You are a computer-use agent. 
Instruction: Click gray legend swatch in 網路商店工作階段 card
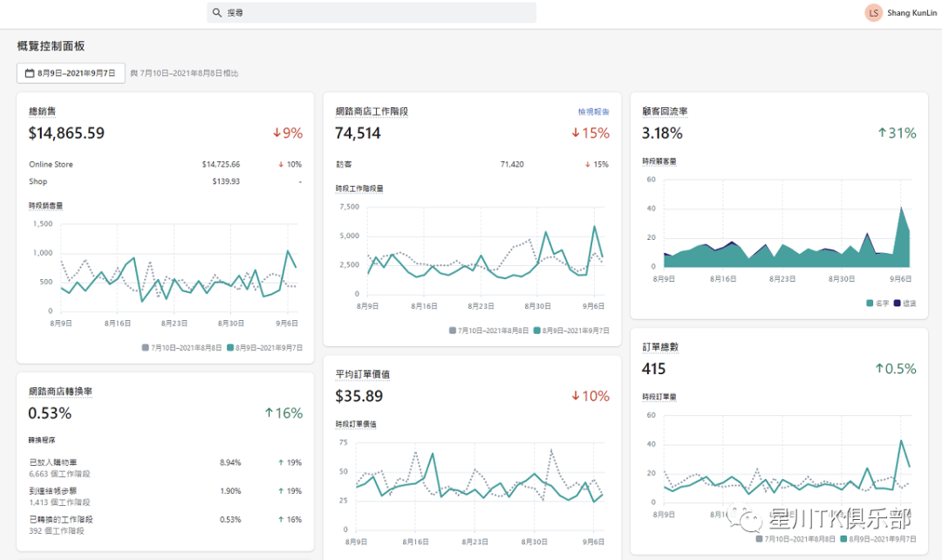(x=453, y=331)
